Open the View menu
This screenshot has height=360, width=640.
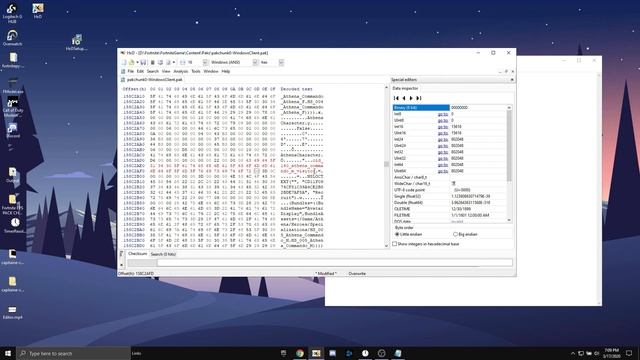[x=166, y=71]
